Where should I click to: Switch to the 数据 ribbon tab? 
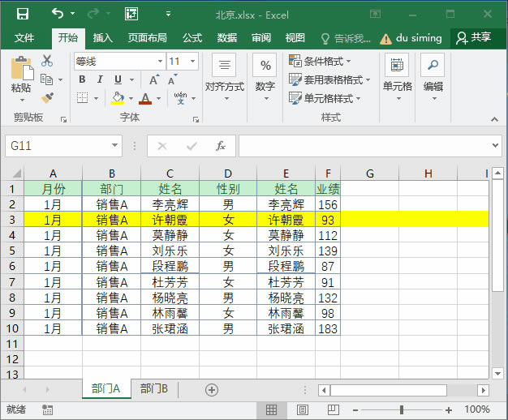coord(226,38)
